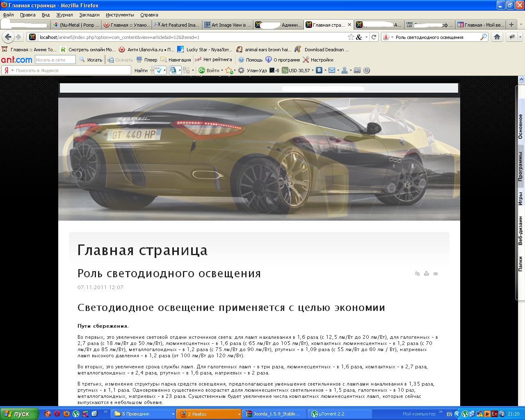Screen dimensions: 525x420
Task: Refresh the page in Firefox
Action: (x=374, y=37)
